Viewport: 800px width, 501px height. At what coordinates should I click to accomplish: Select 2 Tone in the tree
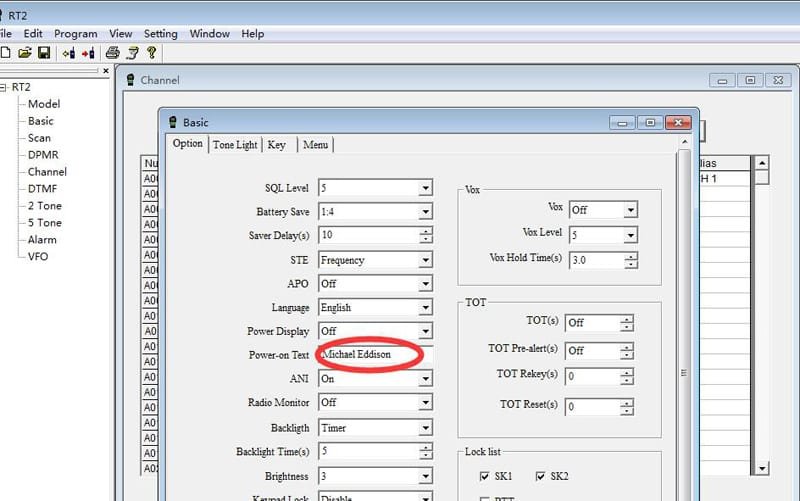tap(44, 206)
